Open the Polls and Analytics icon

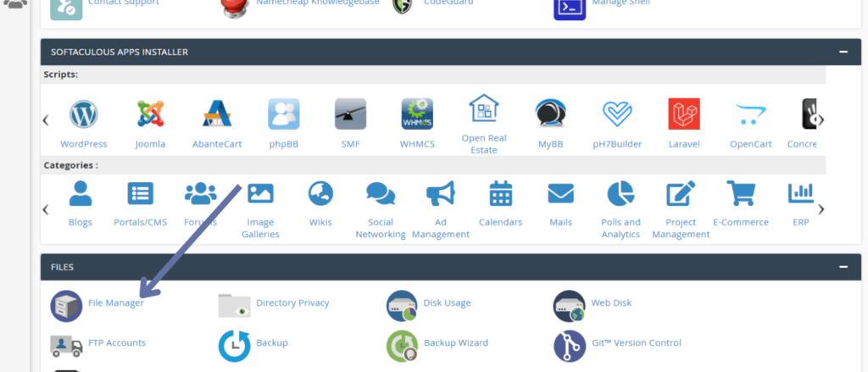(x=620, y=194)
